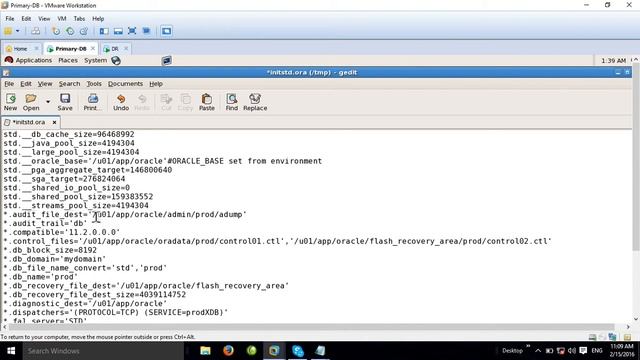Open gedit Documents menu
Screen dimensions: 640x360
coord(125,84)
